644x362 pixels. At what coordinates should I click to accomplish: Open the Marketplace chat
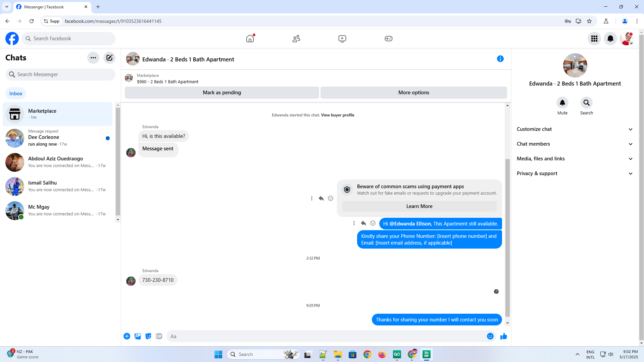tap(58, 114)
